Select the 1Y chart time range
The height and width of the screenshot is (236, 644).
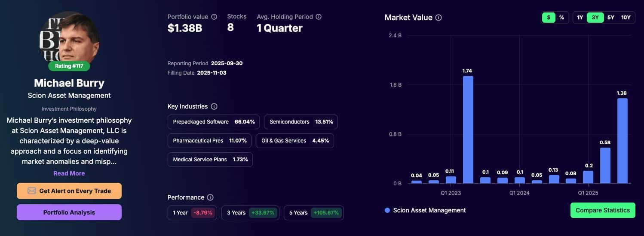580,18
